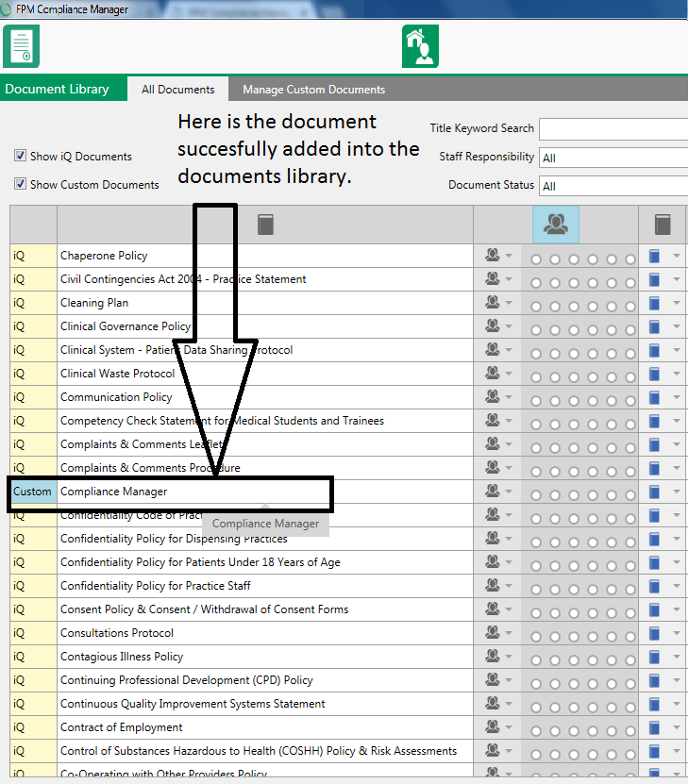Open the Document Status dropdown
The width and height of the screenshot is (689, 784).
pyautogui.click(x=613, y=186)
